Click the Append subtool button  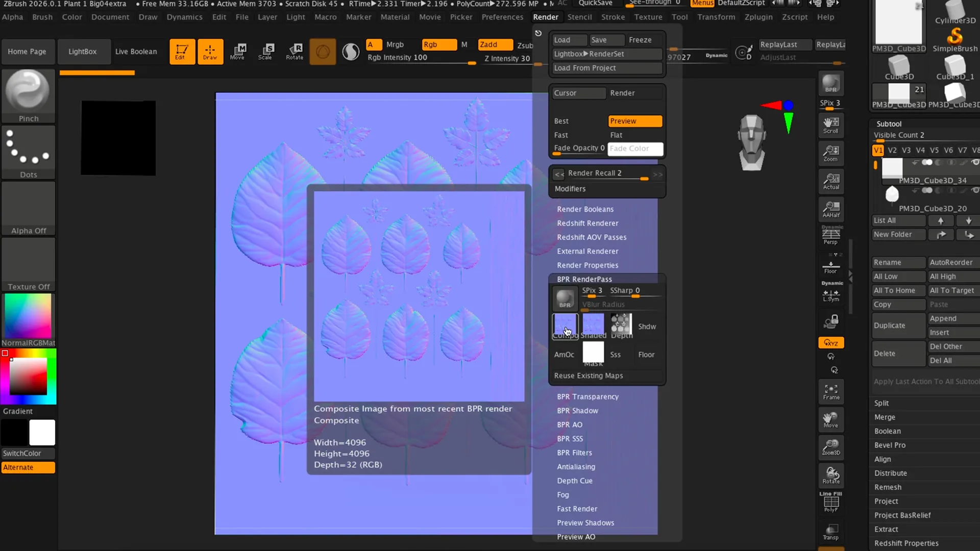953,318
